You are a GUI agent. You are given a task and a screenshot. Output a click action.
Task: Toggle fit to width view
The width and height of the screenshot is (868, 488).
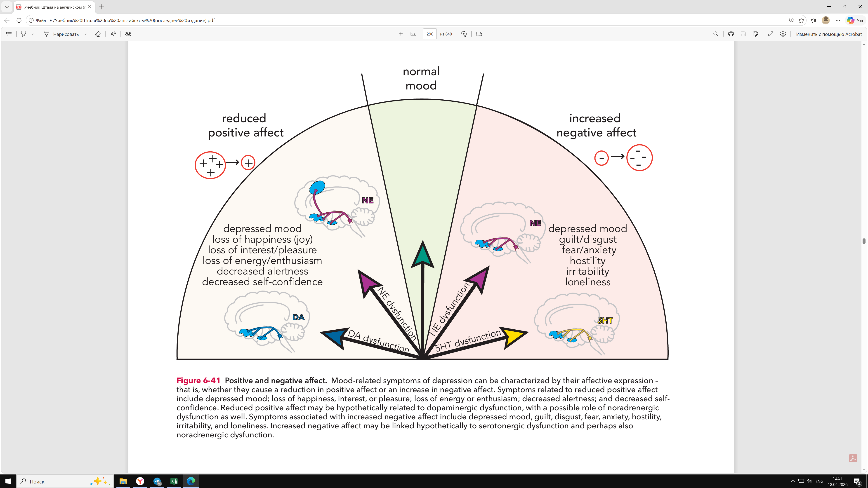(x=413, y=34)
